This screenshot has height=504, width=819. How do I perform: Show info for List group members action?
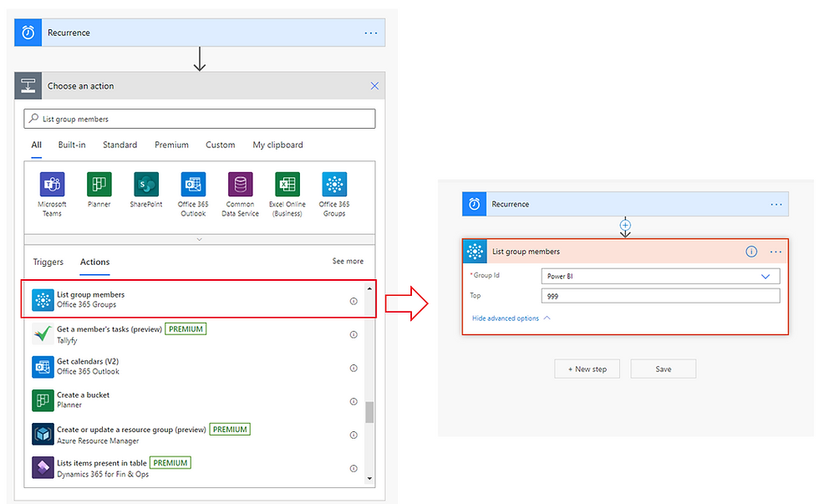[354, 302]
